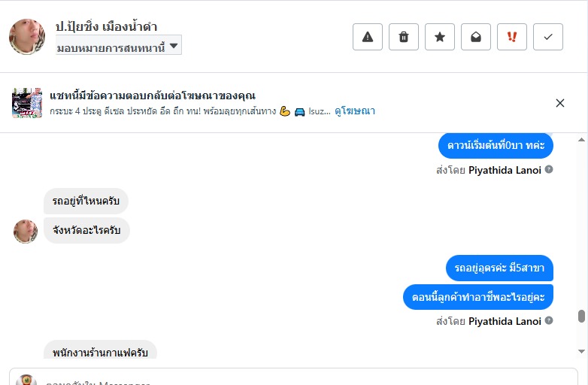The image size is (588, 385).
Task: Click the chat scrollbar thumb
Action: (x=581, y=317)
